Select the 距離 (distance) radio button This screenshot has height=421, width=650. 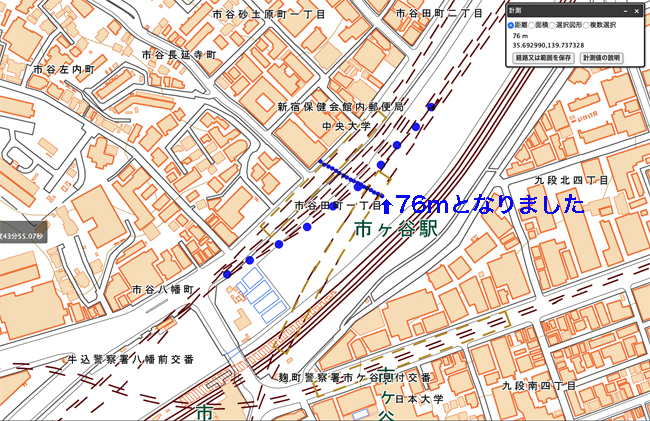[511, 26]
